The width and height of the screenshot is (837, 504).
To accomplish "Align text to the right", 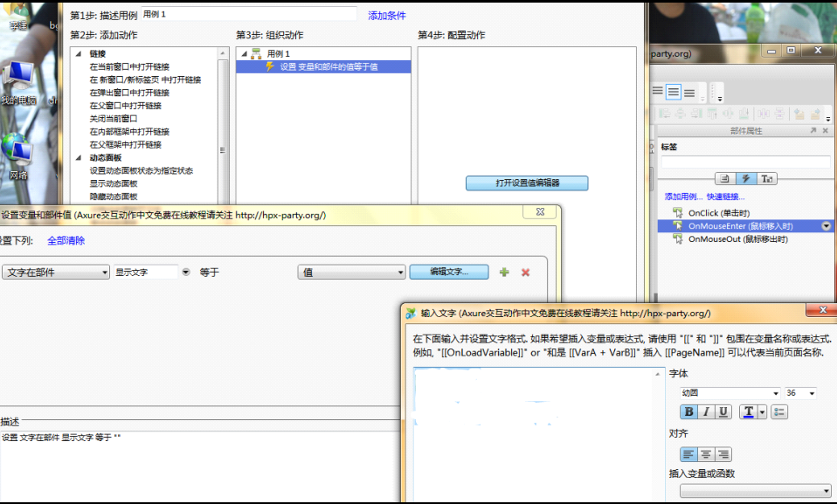I will [723, 454].
